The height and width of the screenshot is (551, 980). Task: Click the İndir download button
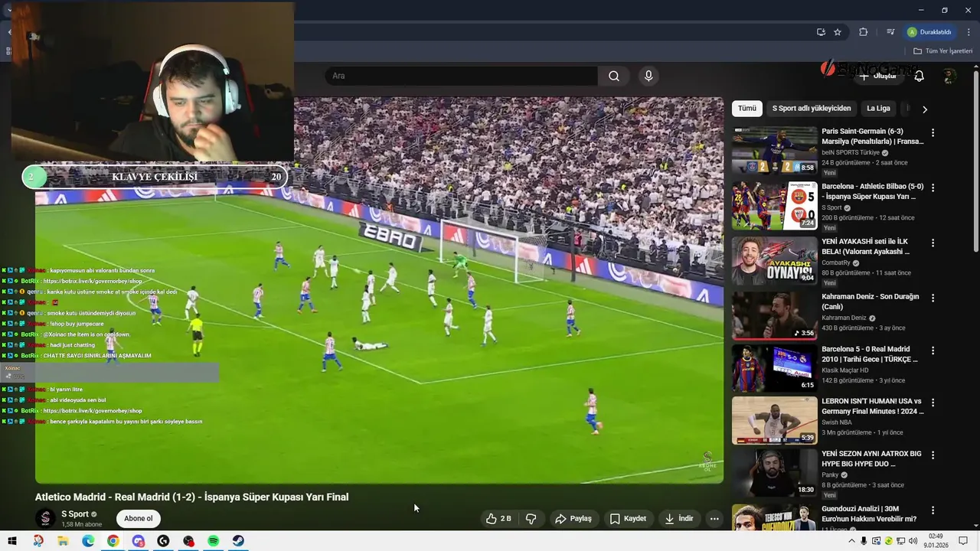pos(679,519)
